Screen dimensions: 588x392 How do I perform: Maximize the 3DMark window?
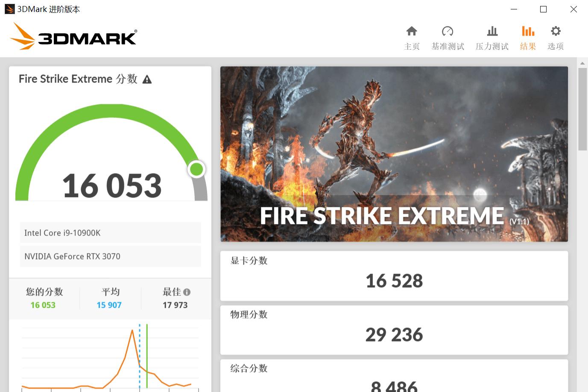[x=544, y=9]
